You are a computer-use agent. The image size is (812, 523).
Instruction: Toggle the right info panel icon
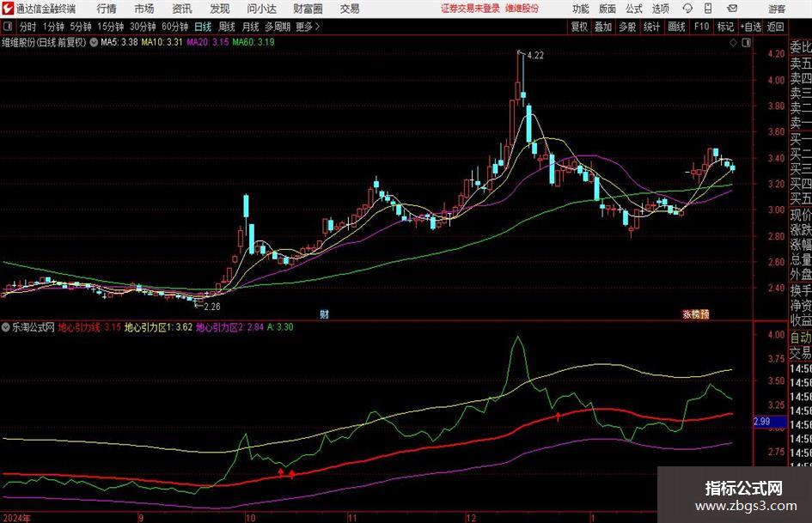[x=746, y=42]
